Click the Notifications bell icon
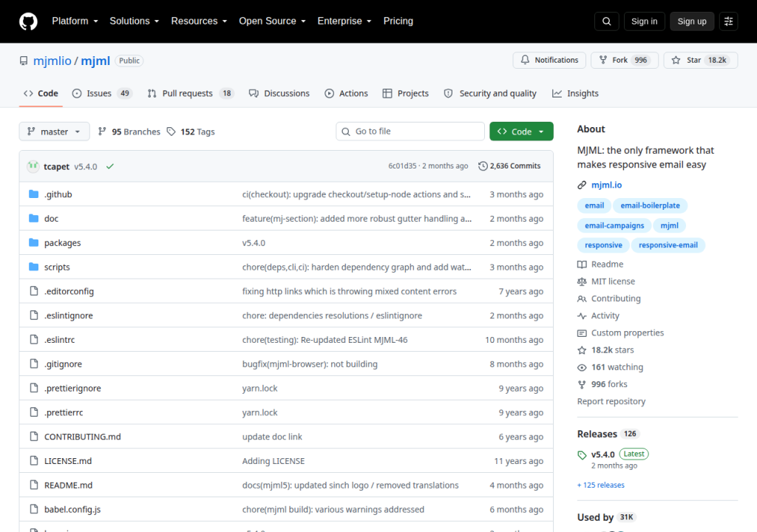 525,60
